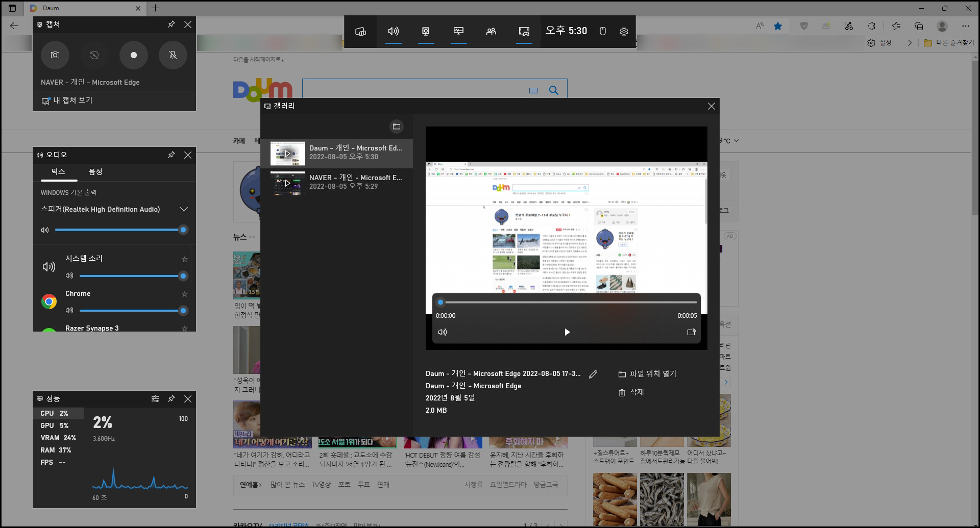Select the Daum 5:30 capture item
Screen dimensions: 980x528
337,153
